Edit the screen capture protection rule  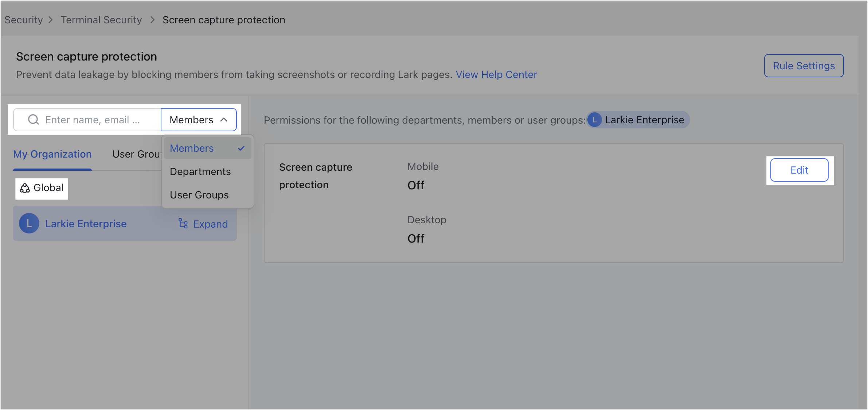[799, 170]
